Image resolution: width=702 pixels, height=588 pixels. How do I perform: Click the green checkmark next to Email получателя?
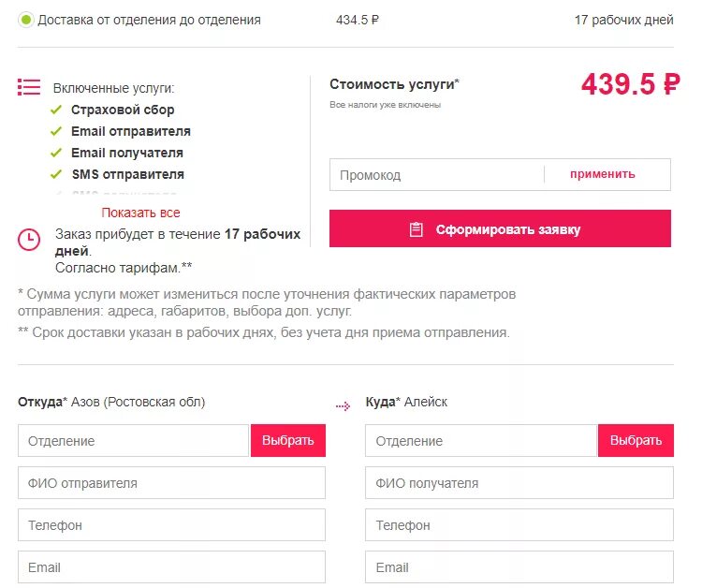[x=56, y=153]
